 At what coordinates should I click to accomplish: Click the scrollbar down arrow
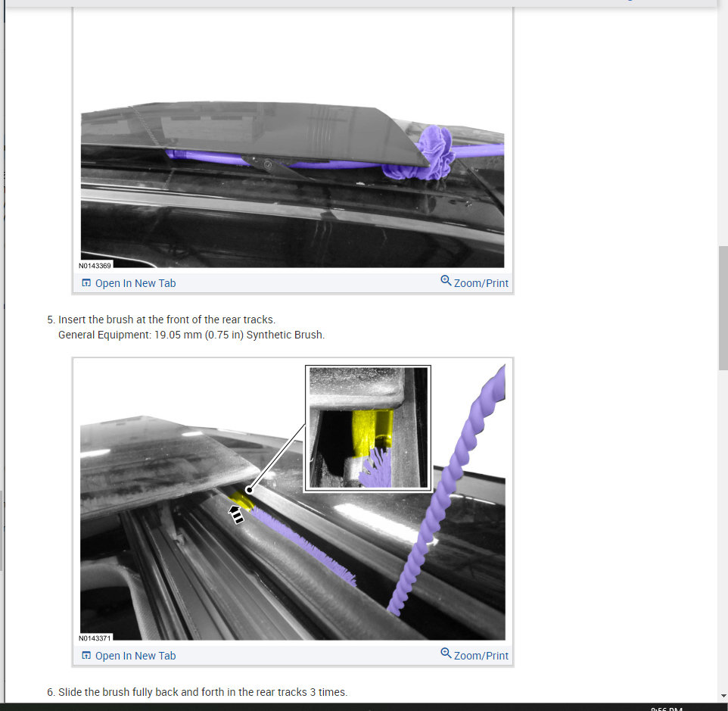(x=723, y=696)
